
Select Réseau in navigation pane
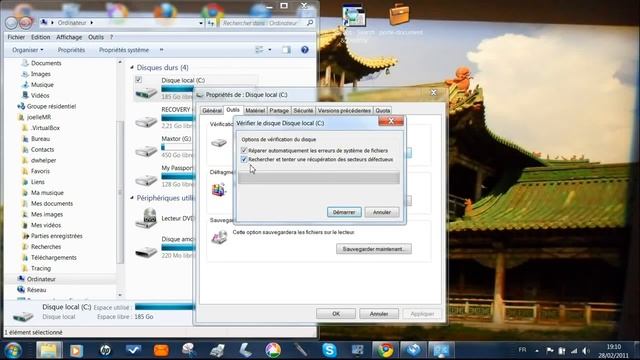tap(36, 290)
